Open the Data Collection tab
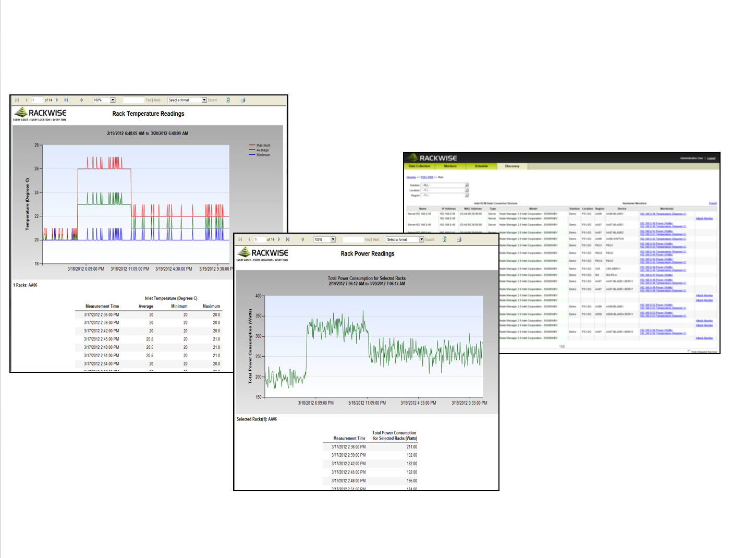Image resolution: width=756 pixels, height=558 pixels. [x=419, y=166]
